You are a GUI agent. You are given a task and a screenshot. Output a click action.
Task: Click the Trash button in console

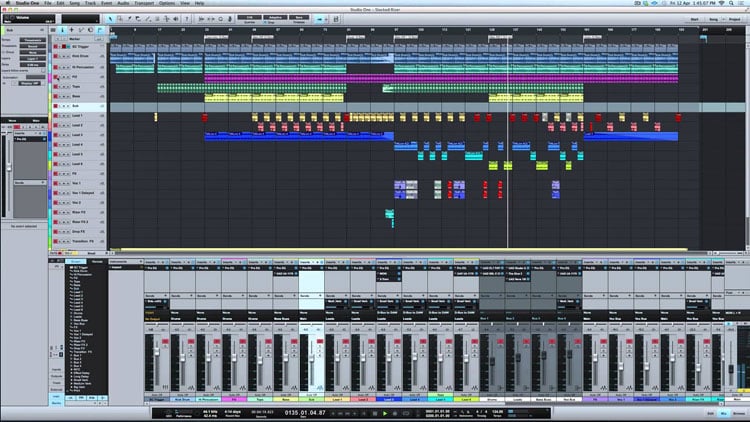pos(56,383)
